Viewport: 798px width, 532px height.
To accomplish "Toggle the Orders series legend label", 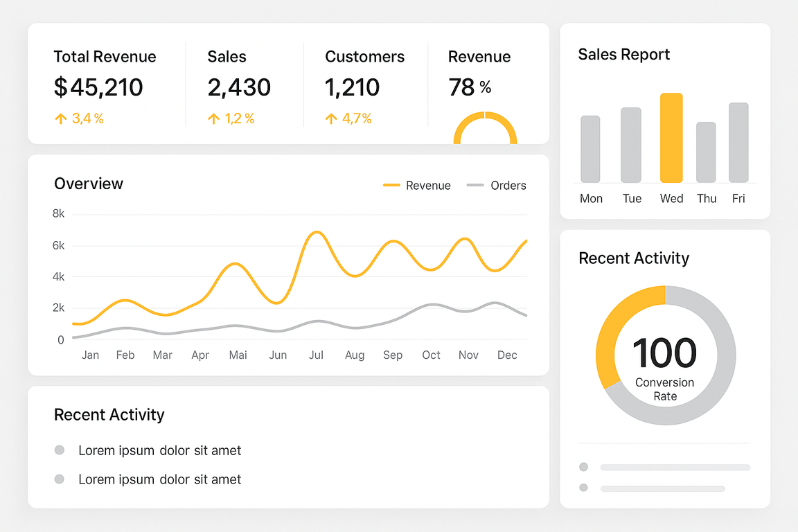I will coord(508,186).
